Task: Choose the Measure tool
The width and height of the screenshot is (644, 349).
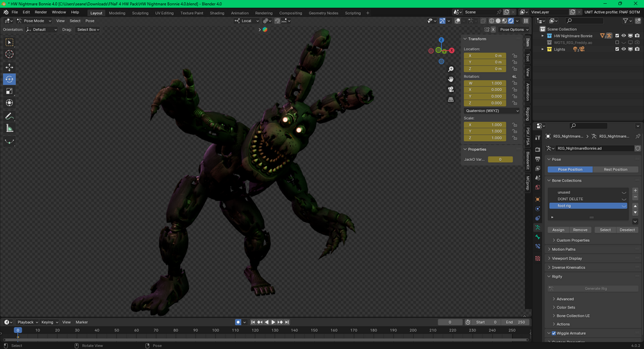Action: pyautogui.click(x=10, y=128)
